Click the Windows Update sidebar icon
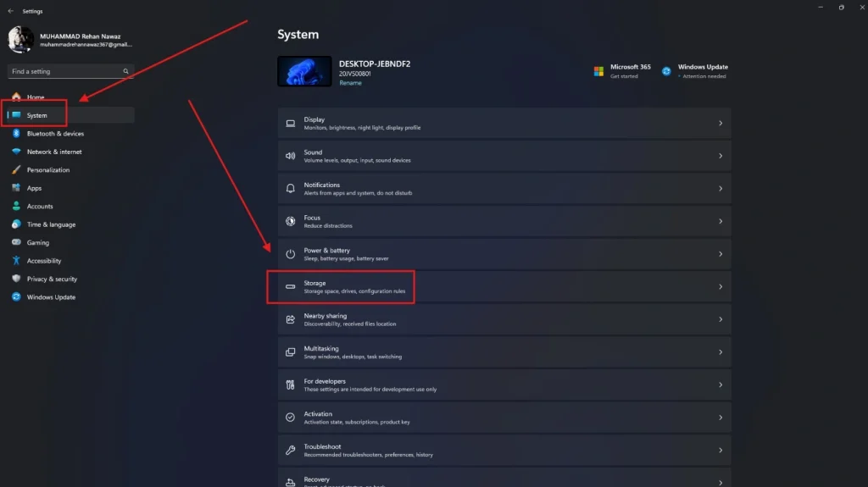The height and width of the screenshot is (487, 868). click(16, 296)
